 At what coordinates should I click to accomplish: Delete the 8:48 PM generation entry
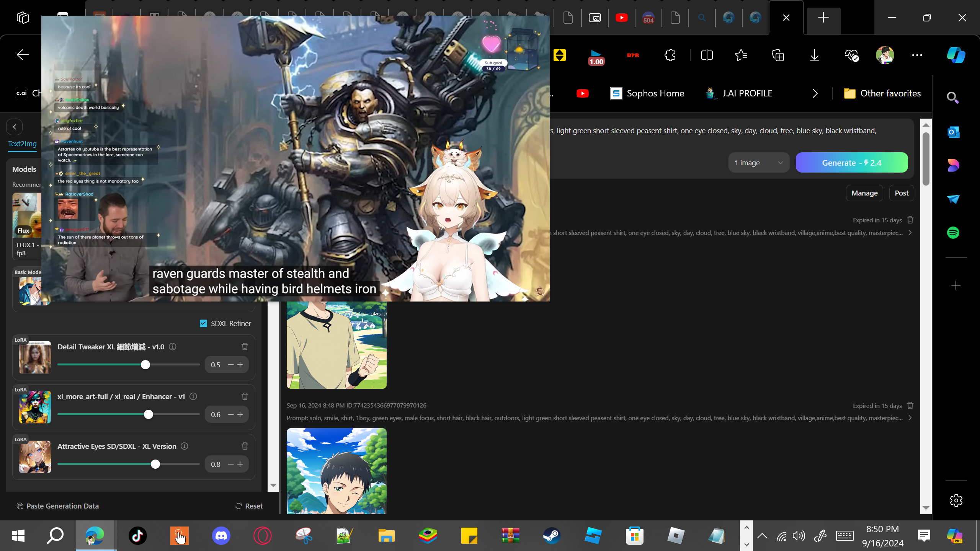coord(910,406)
